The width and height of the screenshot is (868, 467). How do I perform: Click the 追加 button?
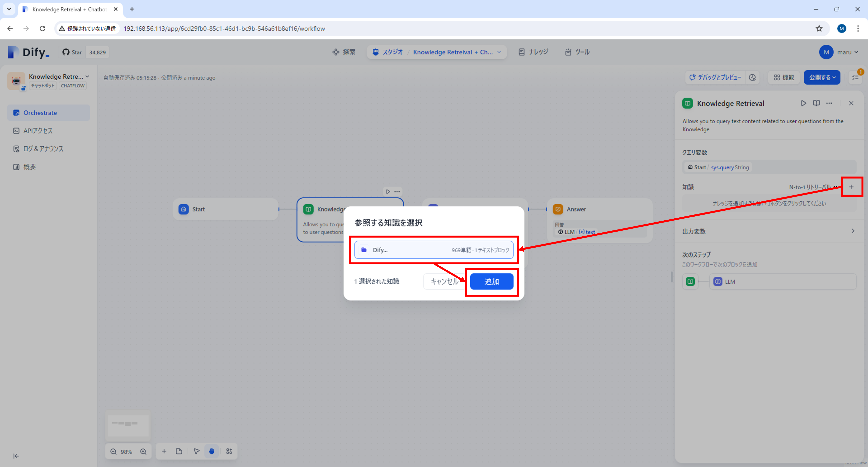(x=491, y=282)
